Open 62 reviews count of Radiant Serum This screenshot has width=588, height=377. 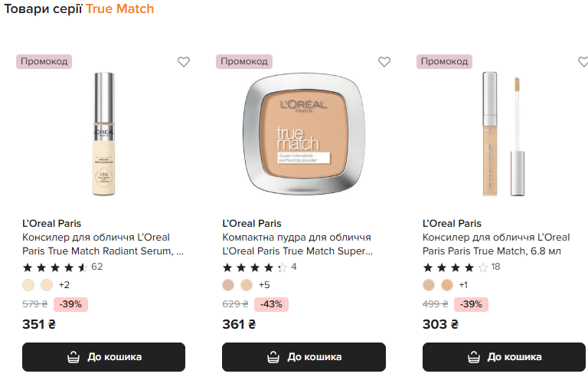(x=97, y=267)
